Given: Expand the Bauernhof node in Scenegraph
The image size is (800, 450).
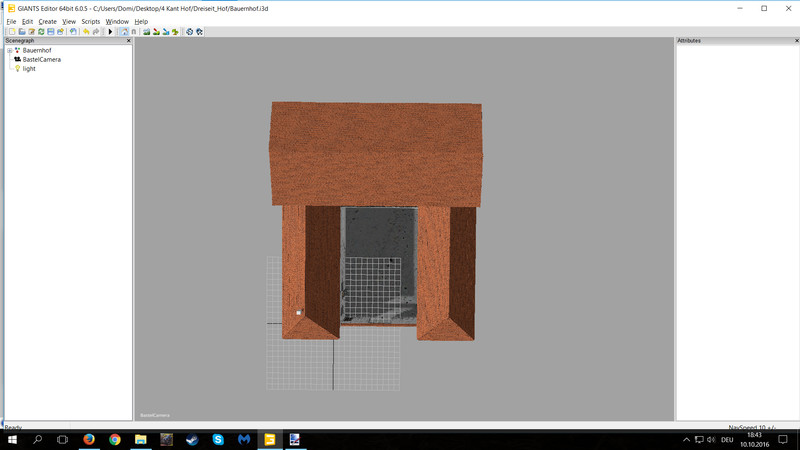Looking at the screenshot, I should (x=10, y=50).
